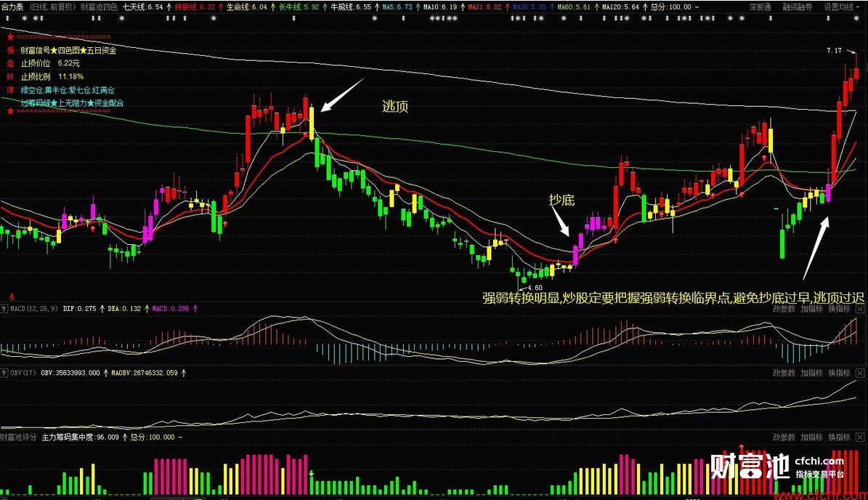868x500 pixels.
Task: Click 加指标 in the MACD panel
Action: (x=811, y=309)
